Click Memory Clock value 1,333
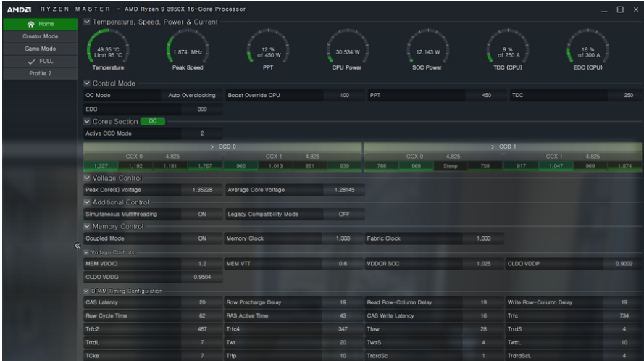Viewport: 644px width, 361px height. coord(343,238)
